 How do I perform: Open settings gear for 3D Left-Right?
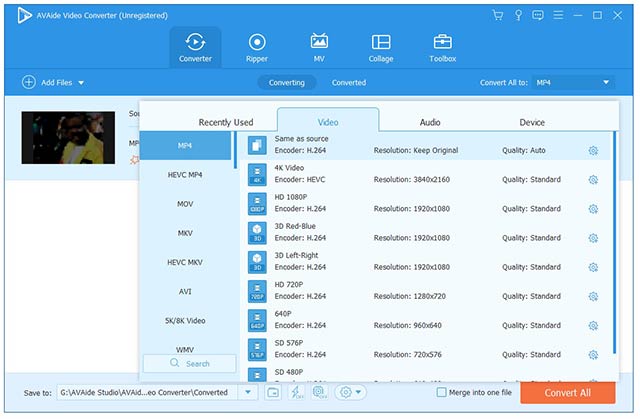(x=593, y=267)
